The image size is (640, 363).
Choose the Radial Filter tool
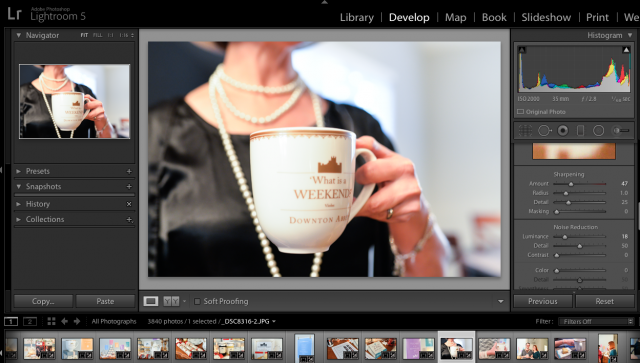click(x=598, y=131)
